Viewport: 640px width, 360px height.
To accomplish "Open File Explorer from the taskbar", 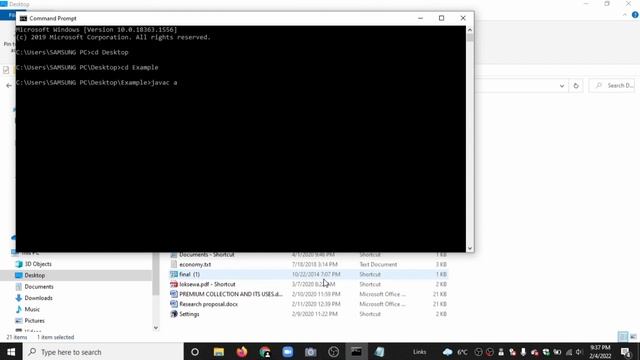I will coord(219,352).
